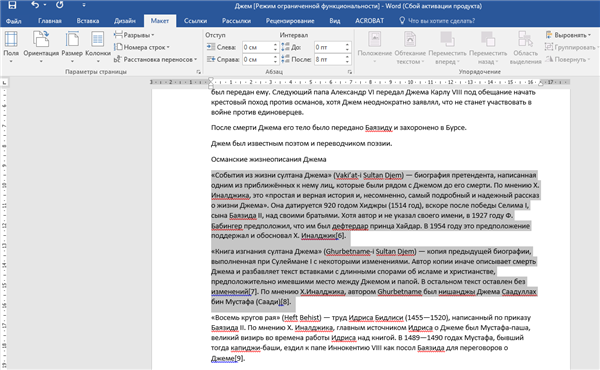Click the reference '[9]' after Джеме
The height and width of the screenshot is (370, 600).
pos(239,358)
